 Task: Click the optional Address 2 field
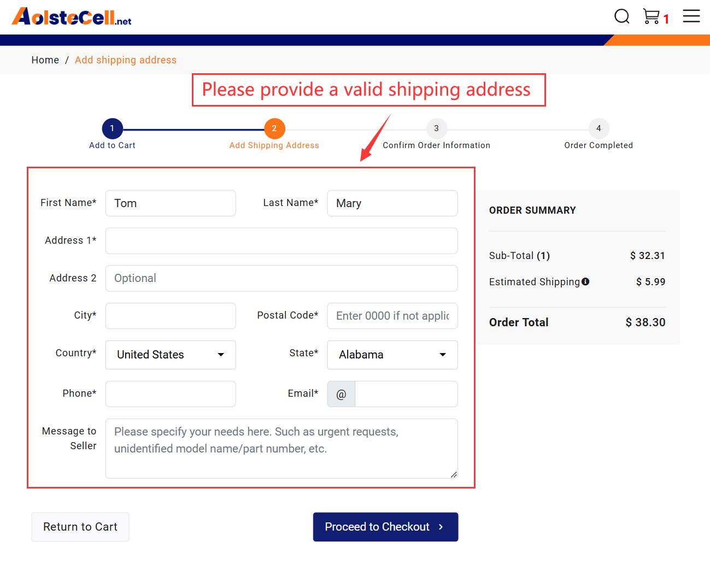click(281, 278)
